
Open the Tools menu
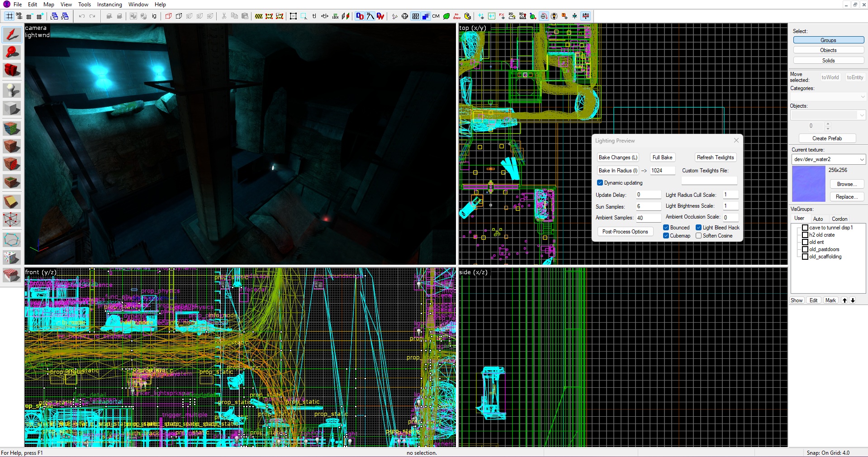(84, 4)
